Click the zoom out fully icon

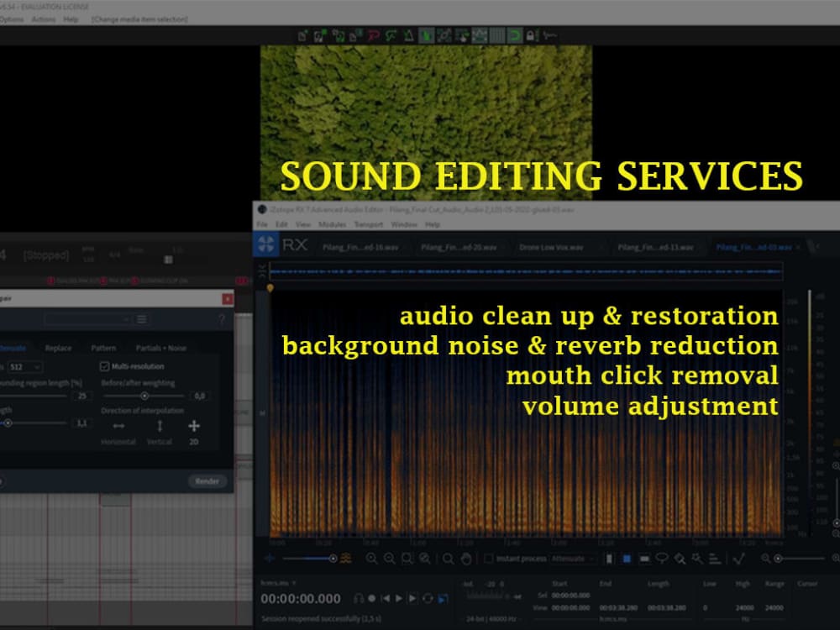[x=425, y=559]
